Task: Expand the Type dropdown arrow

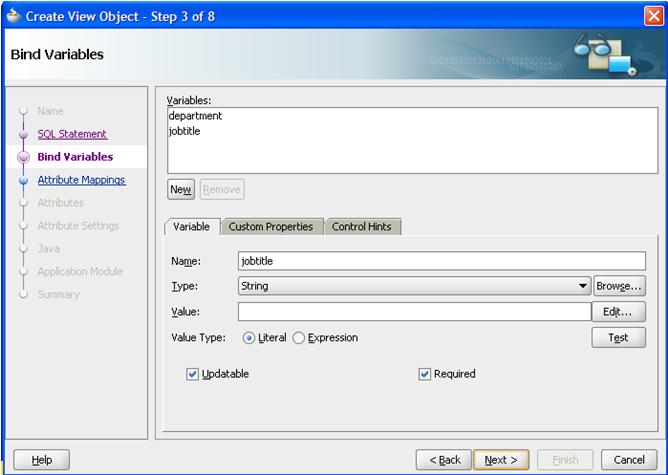Action: pyautogui.click(x=583, y=287)
